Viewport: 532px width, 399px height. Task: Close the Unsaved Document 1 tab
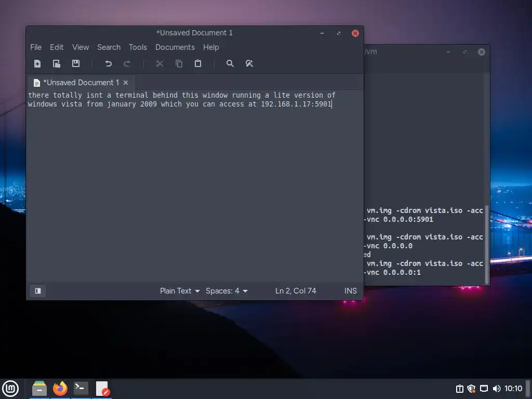point(126,83)
